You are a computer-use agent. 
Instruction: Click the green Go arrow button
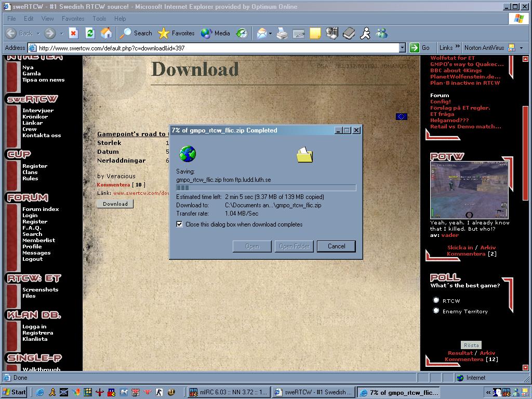415,48
